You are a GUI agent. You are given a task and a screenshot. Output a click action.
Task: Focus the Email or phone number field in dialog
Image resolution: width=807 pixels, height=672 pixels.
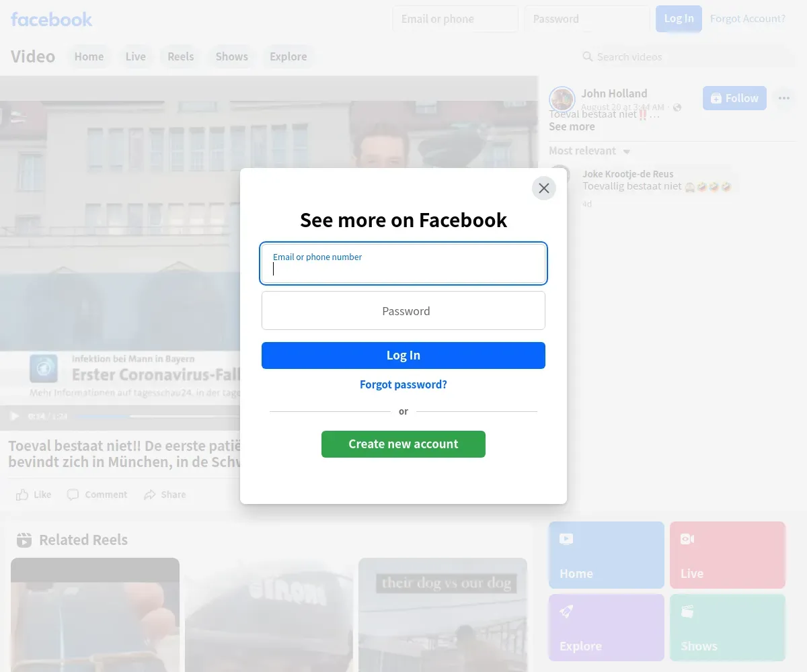pos(403,263)
